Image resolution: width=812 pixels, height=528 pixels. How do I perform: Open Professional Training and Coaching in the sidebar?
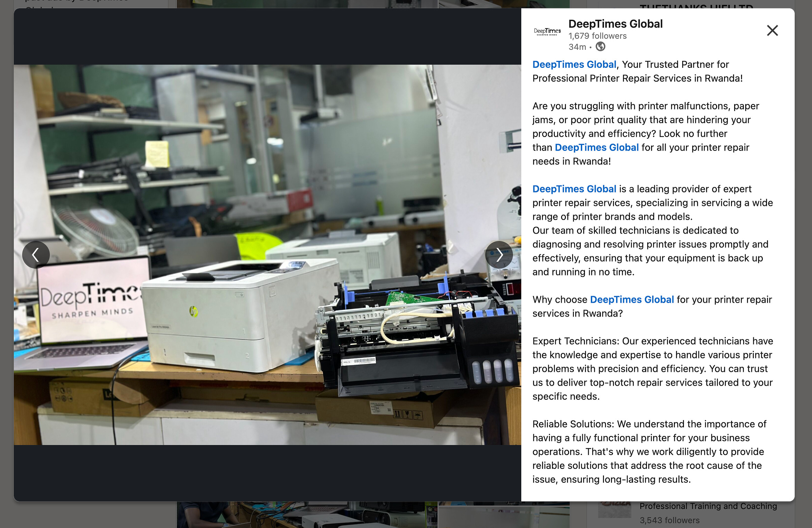coord(708,506)
